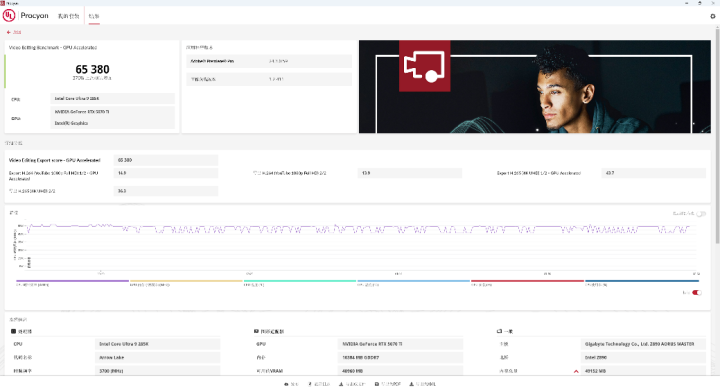This screenshot has height=392, width=720.
Task: Go back using the red arrow icon
Action: tap(8, 32)
